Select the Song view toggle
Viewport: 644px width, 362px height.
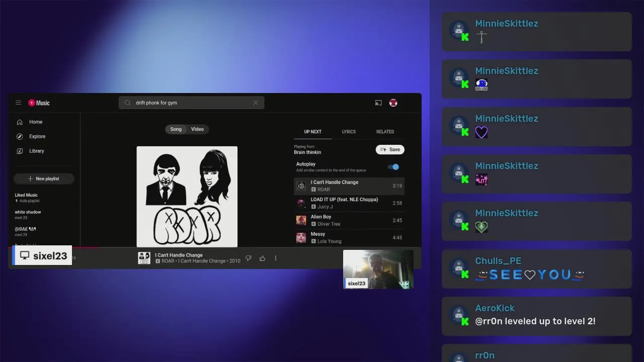176,129
